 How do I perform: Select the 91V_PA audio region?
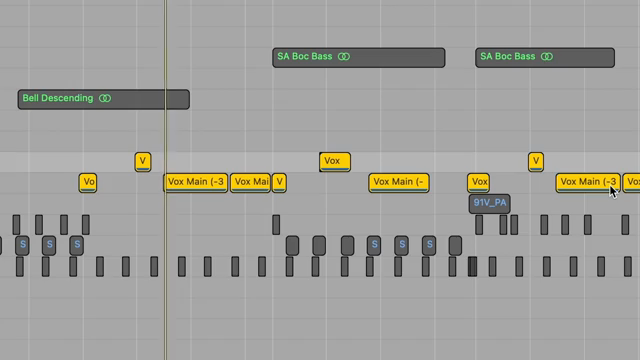(489, 204)
